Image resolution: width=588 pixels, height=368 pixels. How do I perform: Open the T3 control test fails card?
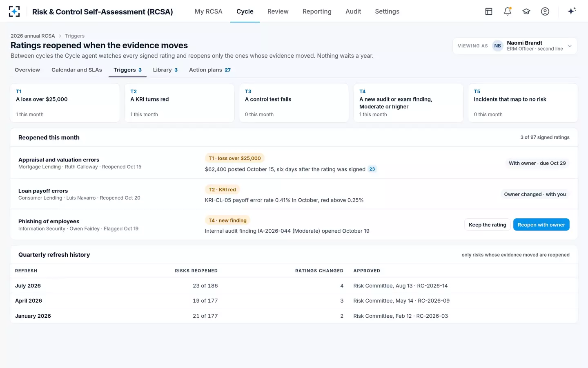294,103
